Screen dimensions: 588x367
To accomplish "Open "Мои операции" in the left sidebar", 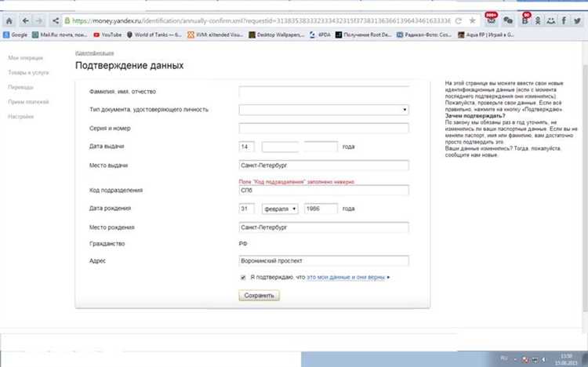I will click(x=25, y=58).
